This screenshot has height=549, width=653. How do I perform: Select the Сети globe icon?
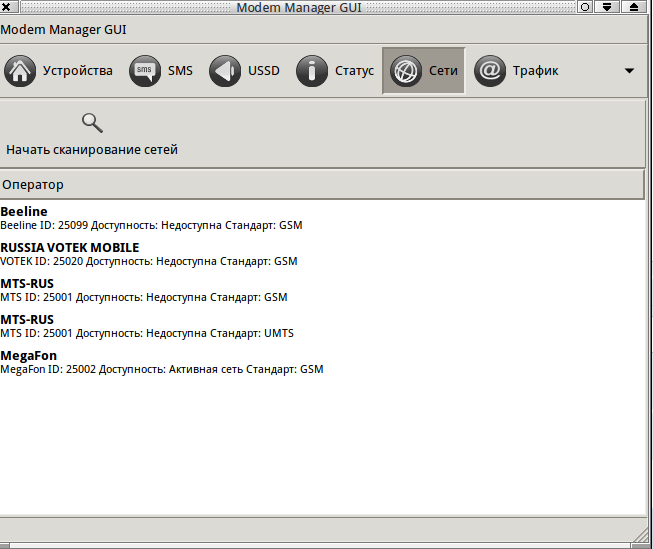(406, 71)
